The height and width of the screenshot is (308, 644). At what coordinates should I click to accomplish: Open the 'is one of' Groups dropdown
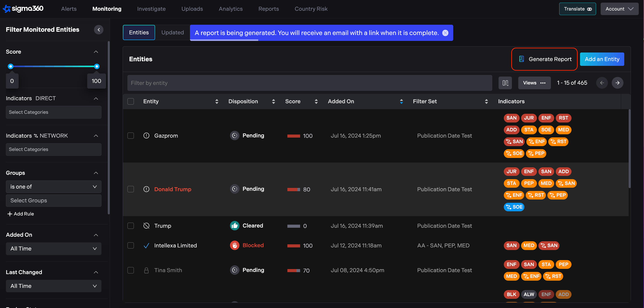pyautogui.click(x=53, y=187)
